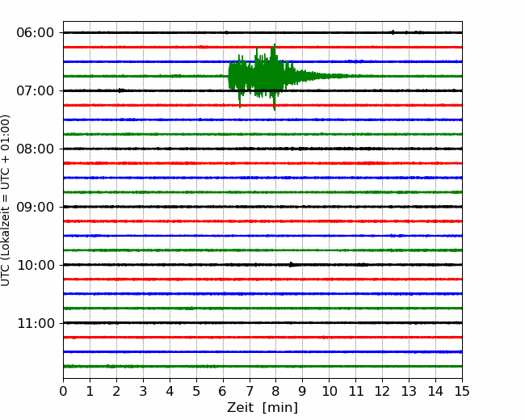Click the 10:00 time label
This screenshot has height=420, width=525.
36,265
